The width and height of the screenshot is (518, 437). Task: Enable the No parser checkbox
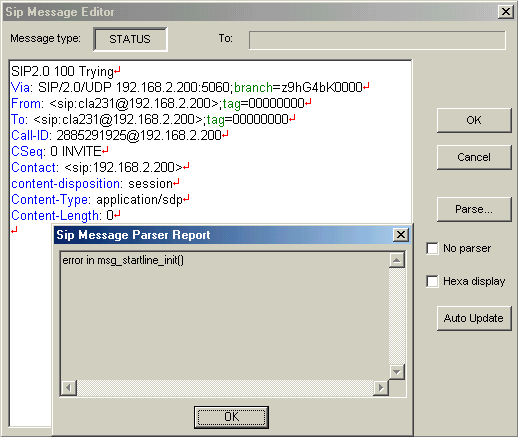pos(432,248)
